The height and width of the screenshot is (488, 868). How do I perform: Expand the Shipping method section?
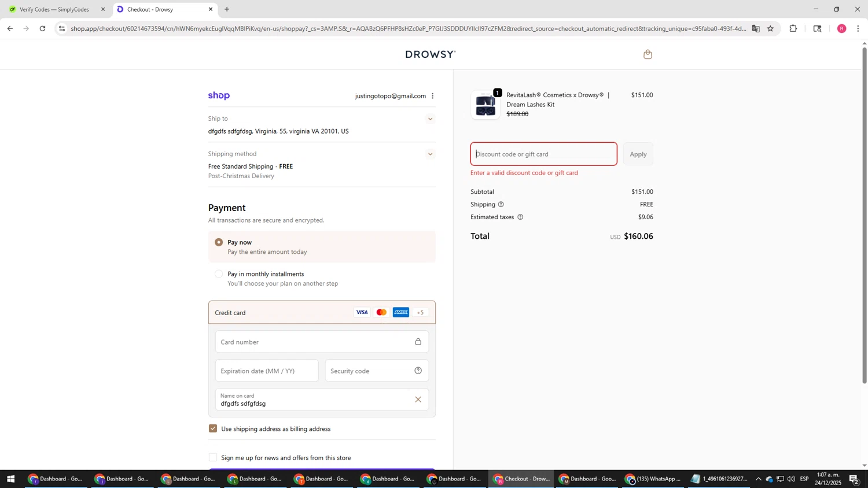pos(430,154)
